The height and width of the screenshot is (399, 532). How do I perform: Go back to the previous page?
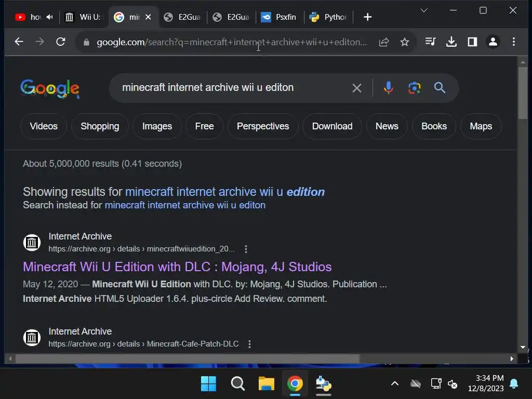(x=19, y=42)
